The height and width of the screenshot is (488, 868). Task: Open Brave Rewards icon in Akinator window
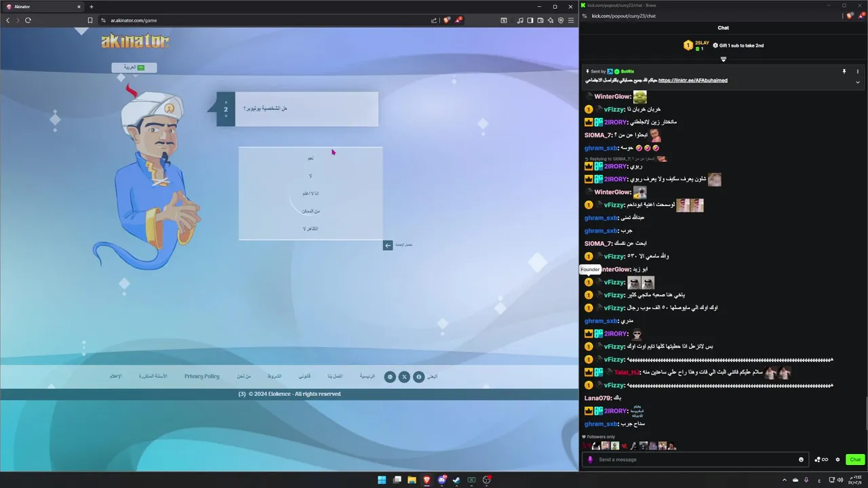pos(458,20)
